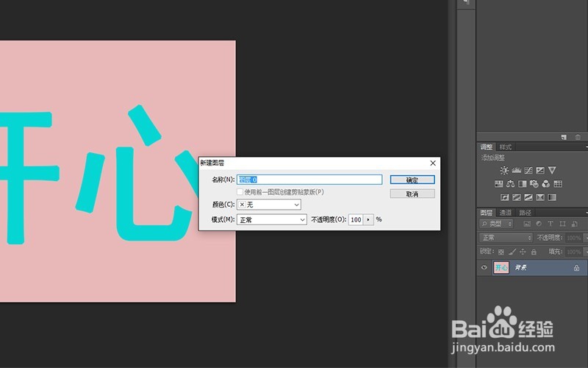Add a Selective Color adjustment
The image size is (588, 368).
pyautogui.click(x=540, y=197)
